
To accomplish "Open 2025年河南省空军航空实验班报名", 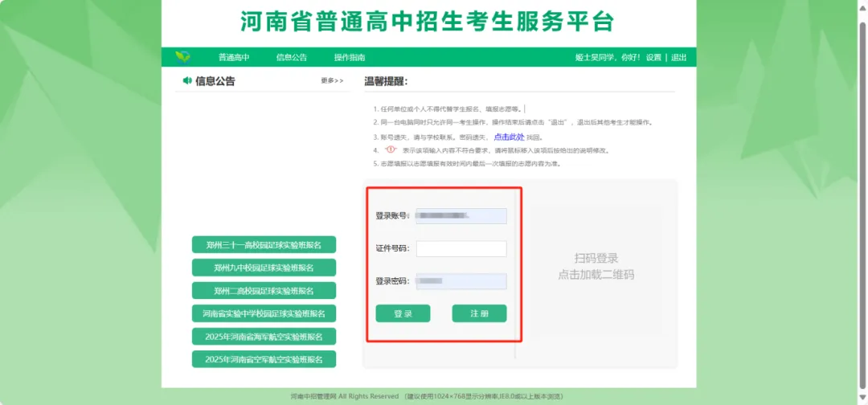I will click(264, 359).
